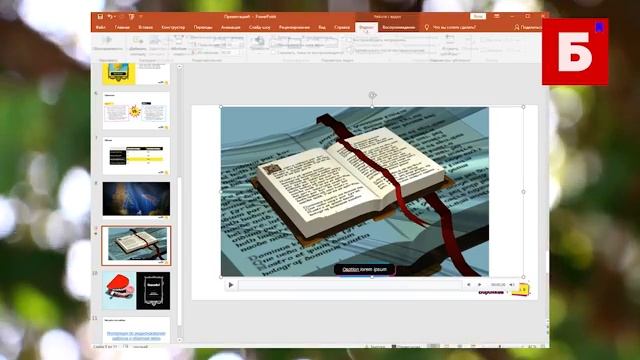The height and width of the screenshot is (360, 640).
Task: Select slide 10 thumbnail with red object
Action: 136,291
